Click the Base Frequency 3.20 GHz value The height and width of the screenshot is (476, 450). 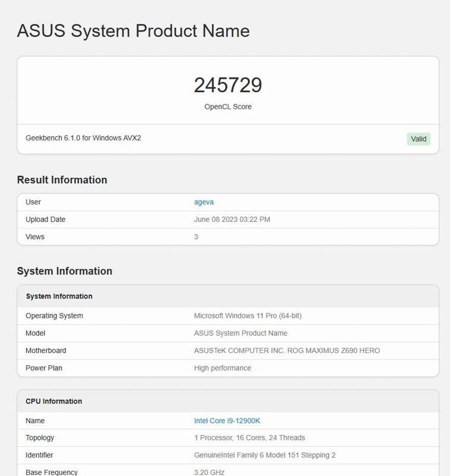(209, 472)
